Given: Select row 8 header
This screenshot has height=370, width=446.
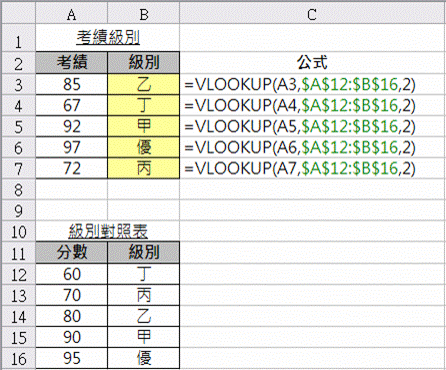Looking at the screenshot, I should [x=18, y=189].
